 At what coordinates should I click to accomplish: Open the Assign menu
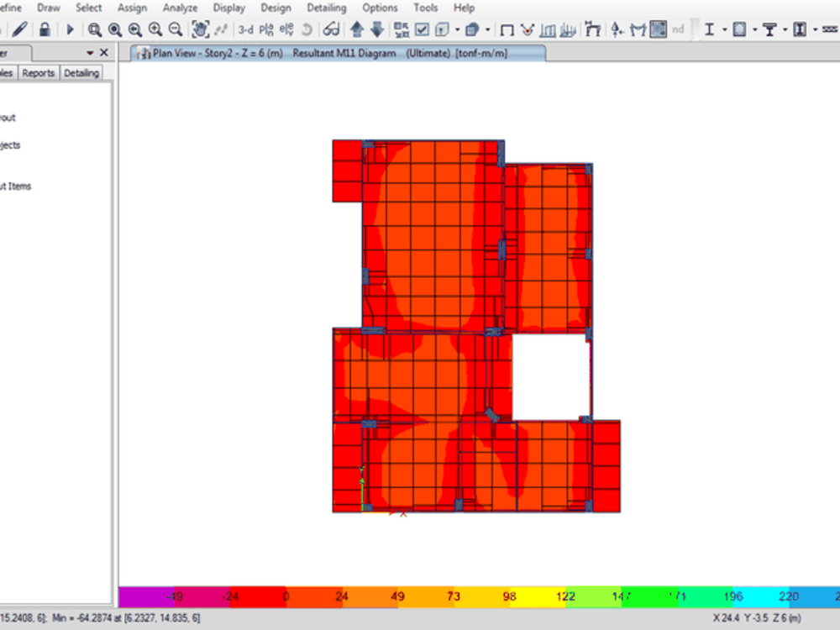pos(133,8)
